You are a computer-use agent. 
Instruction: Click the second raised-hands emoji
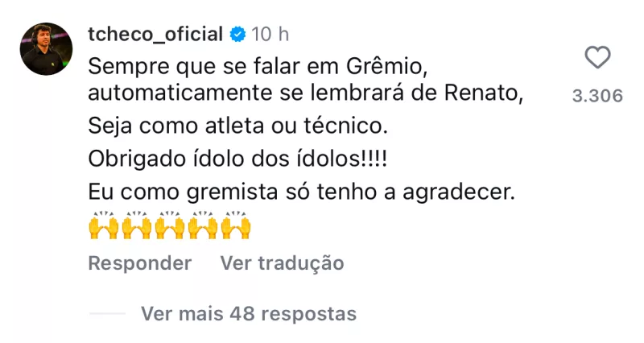(137, 225)
